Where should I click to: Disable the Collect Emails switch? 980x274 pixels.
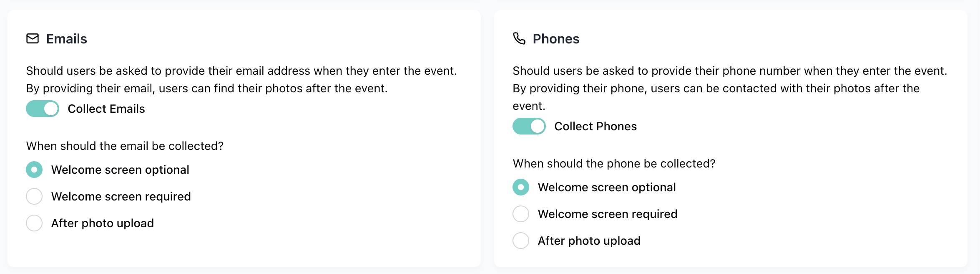(x=43, y=109)
